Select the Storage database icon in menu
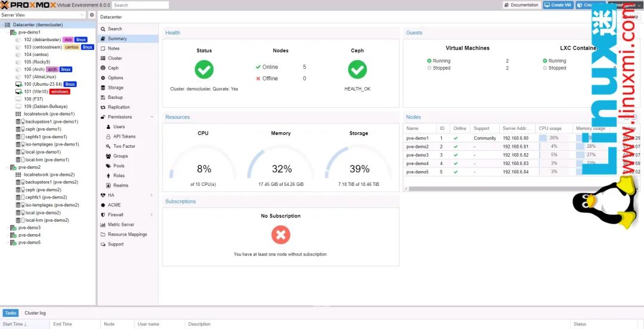Image resolution: width=644 pixels, height=329 pixels. pyautogui.click(x=103, y=88)
